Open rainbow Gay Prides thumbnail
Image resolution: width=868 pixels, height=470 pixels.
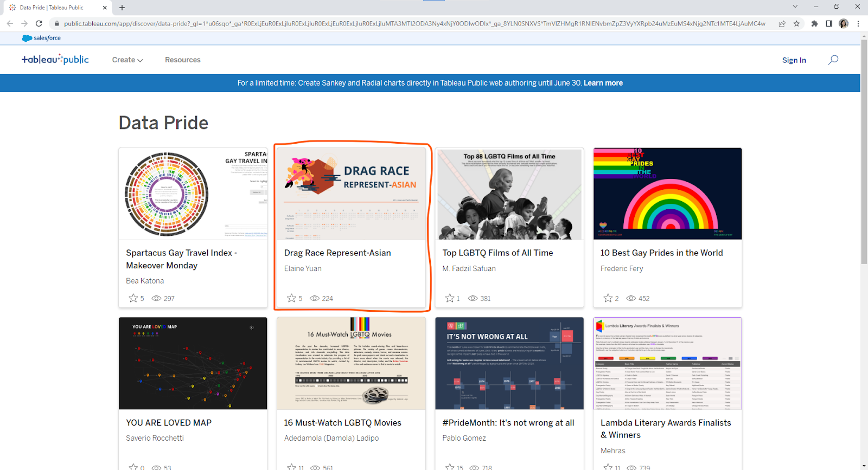[667, 194]
